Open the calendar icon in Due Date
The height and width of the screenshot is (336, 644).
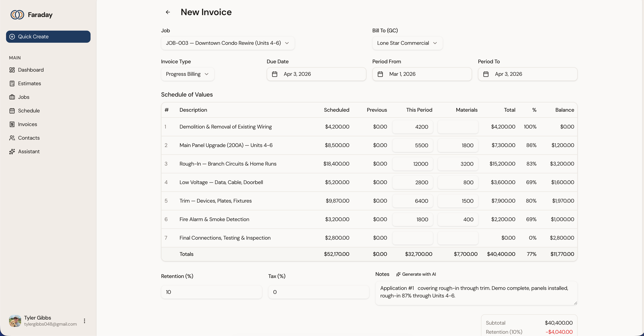click(274, 74)
